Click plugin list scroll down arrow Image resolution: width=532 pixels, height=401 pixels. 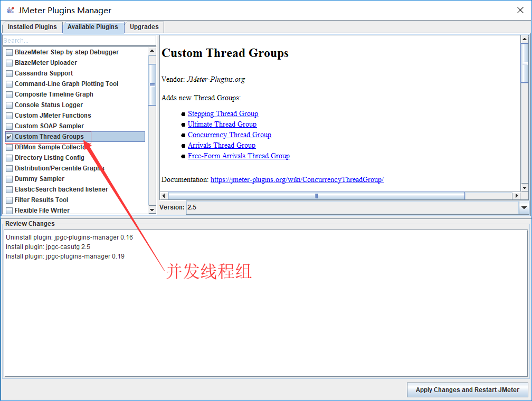pos(152,209)
